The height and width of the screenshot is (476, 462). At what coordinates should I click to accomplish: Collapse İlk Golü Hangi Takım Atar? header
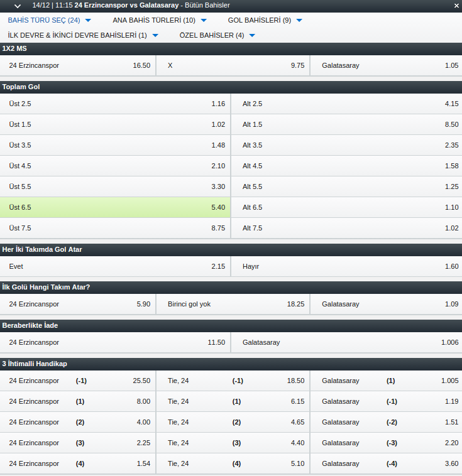coord(231,287)
